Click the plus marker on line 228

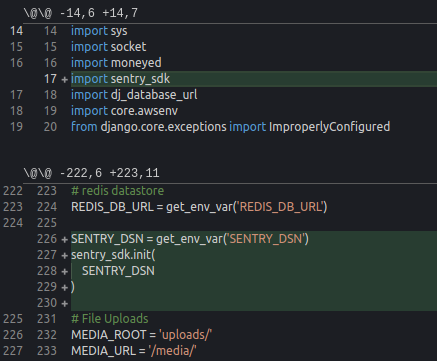[x=65, y=271]
